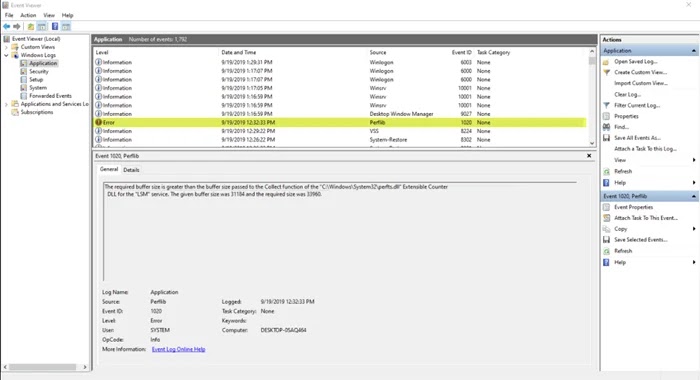Collapse the Windows Logs tree node
Viewport: 700px width, 380px height.
[6, 55]
